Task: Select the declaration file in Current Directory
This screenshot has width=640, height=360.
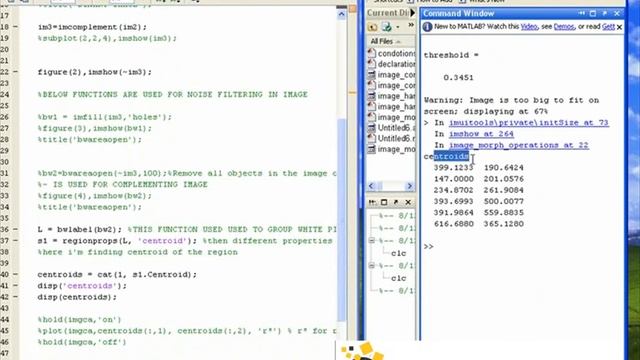Action: click(x=396, y=64)
